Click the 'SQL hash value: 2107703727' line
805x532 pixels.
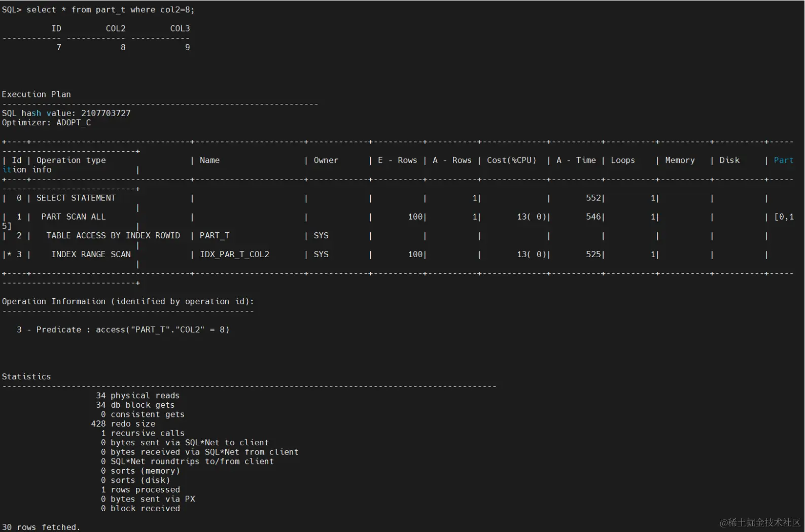pyautogui.click(x=66, y=113)
